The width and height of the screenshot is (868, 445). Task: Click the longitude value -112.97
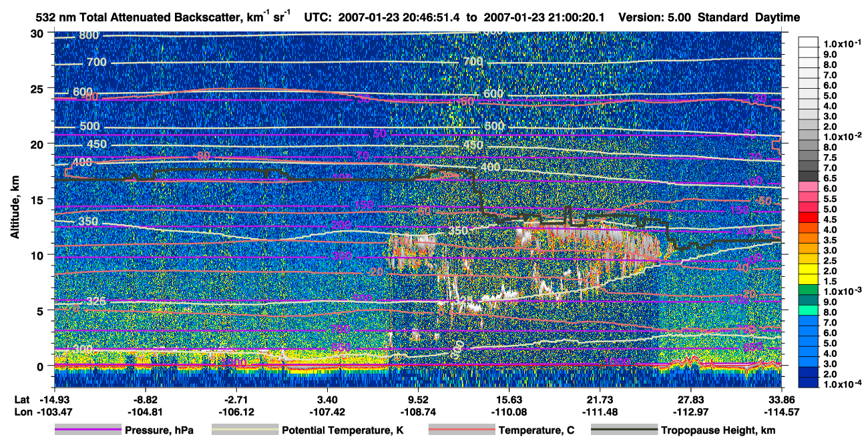tap(690, 412)
